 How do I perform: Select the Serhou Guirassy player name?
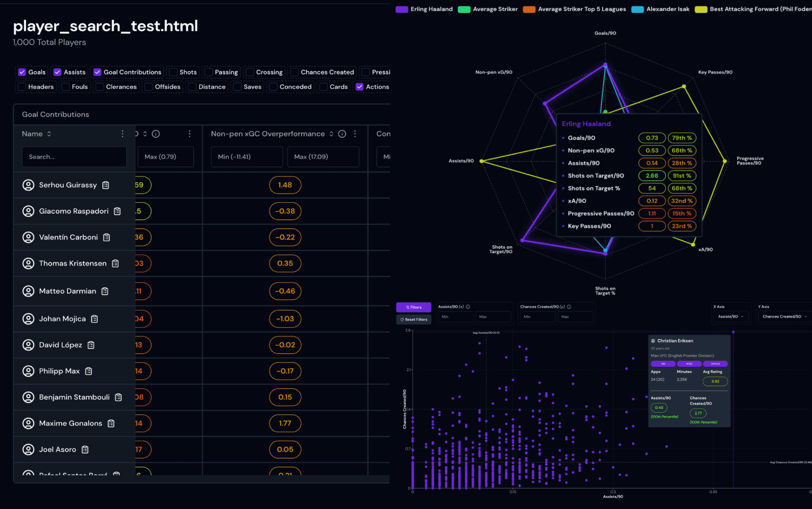[68, 185]
